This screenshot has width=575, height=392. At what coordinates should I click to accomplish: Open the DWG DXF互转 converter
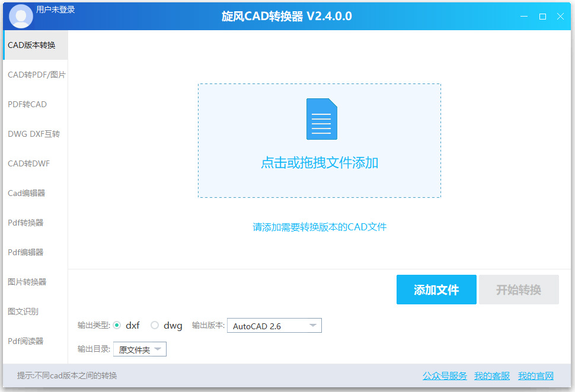coord(34,134)
